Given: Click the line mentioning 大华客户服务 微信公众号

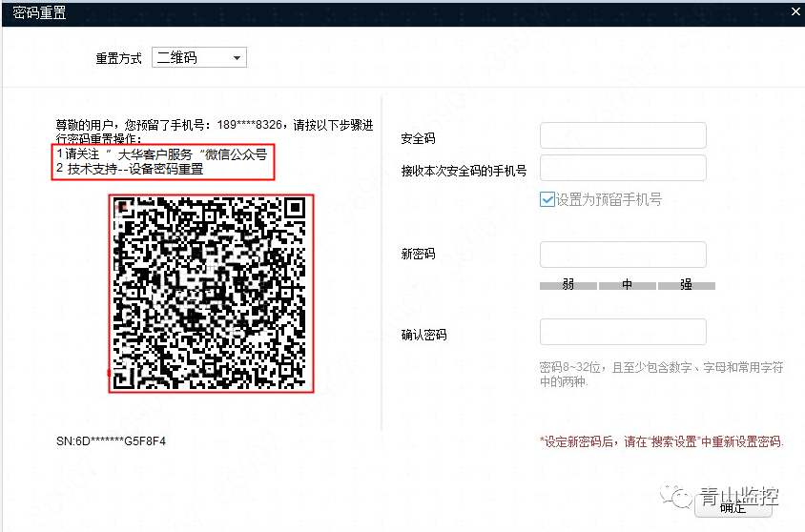Looking at the screenshot, I should click(162, 153).
